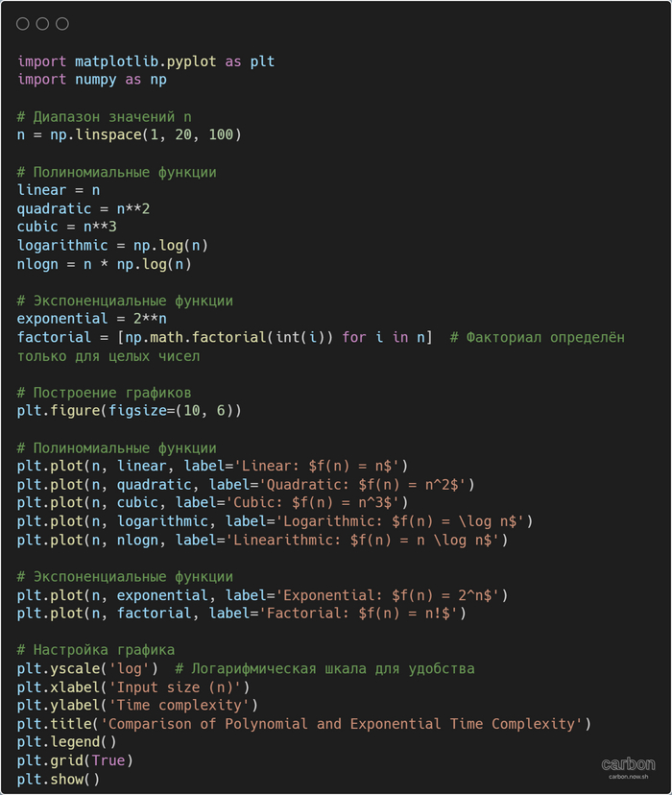Click the middle window circle button
The image size is (672, 795).
(x=42, y=24)
